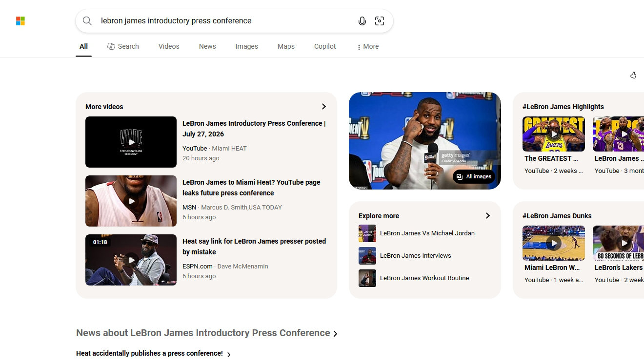The image size is (644, 362).
Task: Click the Microsoft logo icon
Action: point(20,21)
